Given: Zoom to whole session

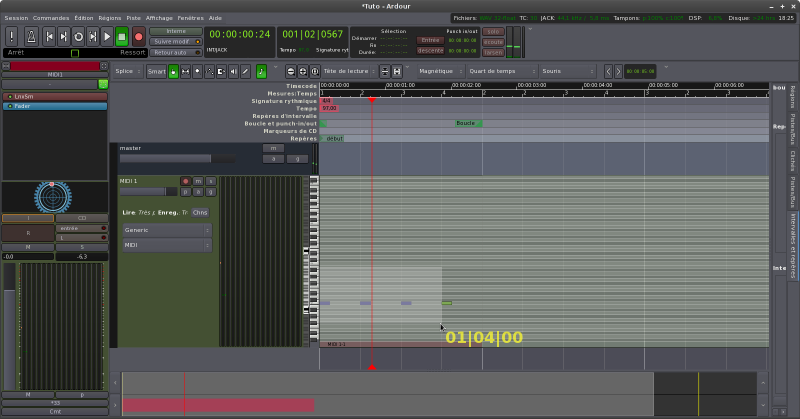Looking at the screenshot, I should [x=315, y=71].
